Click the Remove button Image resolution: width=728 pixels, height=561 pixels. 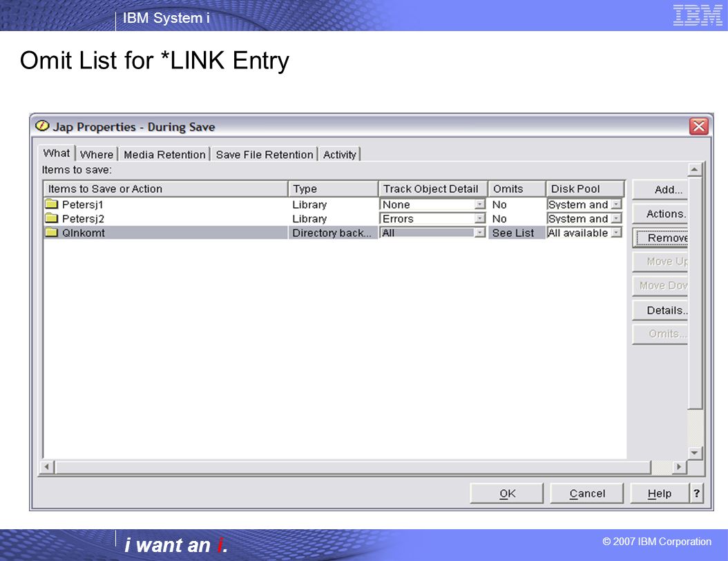coord(661,238)
